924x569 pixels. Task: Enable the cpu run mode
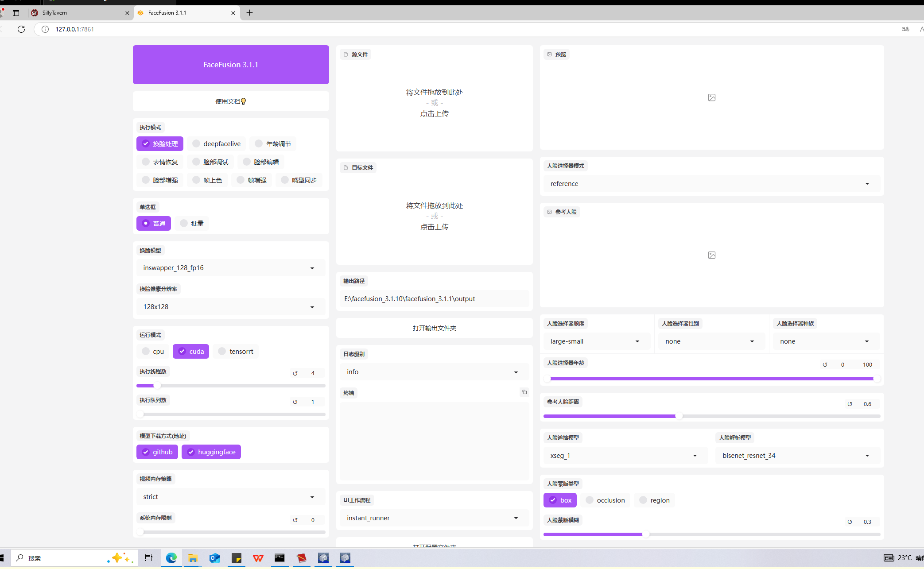point(153,352)
